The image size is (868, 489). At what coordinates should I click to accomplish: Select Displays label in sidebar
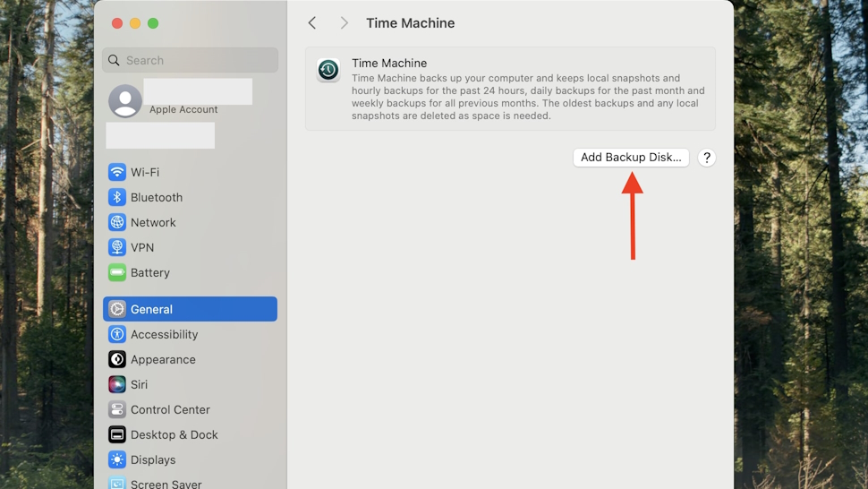(153, 460)
